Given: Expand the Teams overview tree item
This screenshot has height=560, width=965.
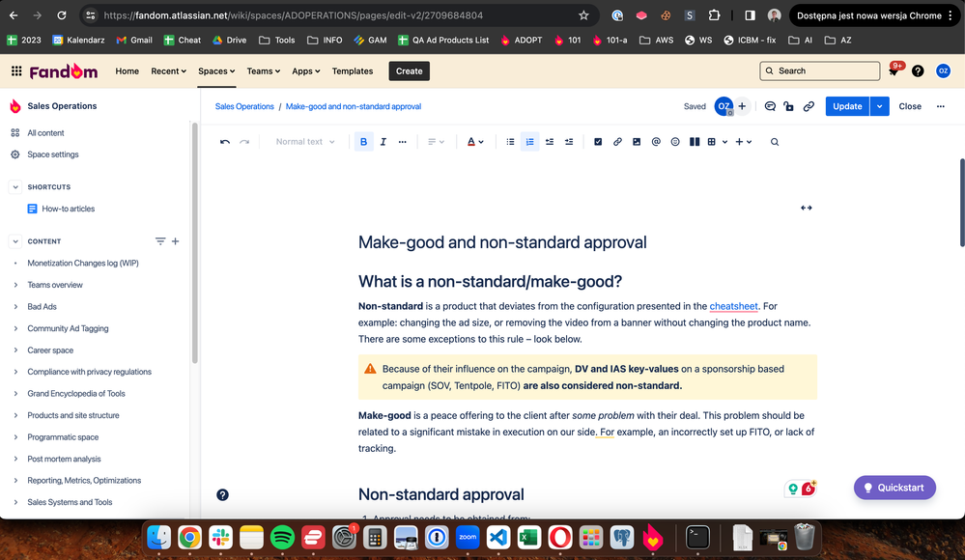Looking at the screenshot, I should [x=15, y=285].
